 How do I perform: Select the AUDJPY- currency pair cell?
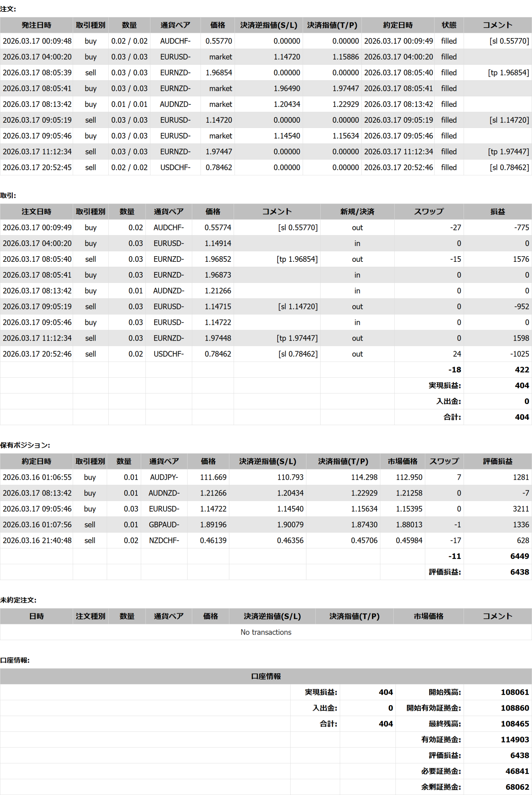(164, 477)
